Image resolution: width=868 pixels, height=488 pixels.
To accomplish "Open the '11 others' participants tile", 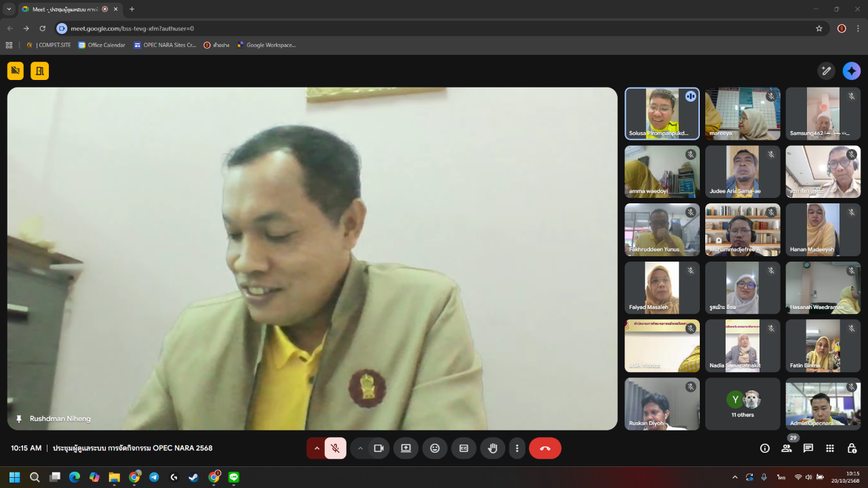I will coord(743,404).
